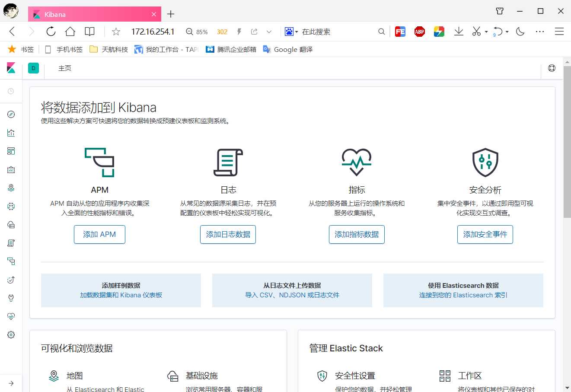Open APM icon in Kibana sidebar
571x392 pixels.
point(11,261)
